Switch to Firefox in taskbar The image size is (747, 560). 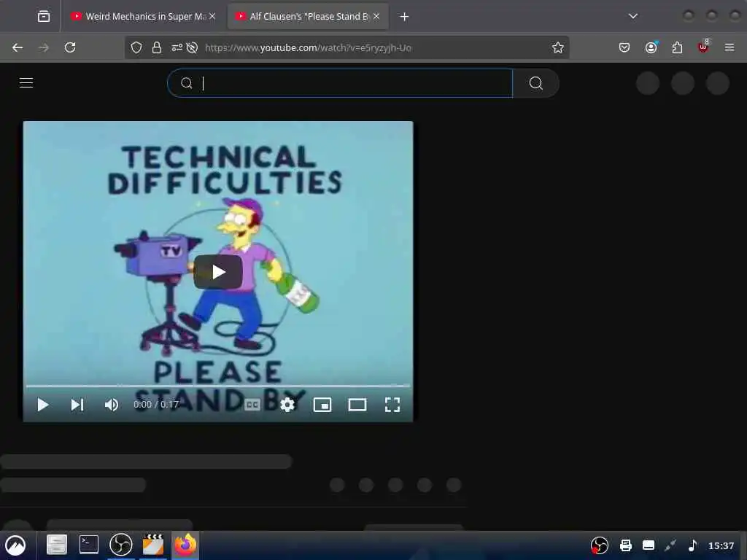pyautogui.click(x=185, y=545)
